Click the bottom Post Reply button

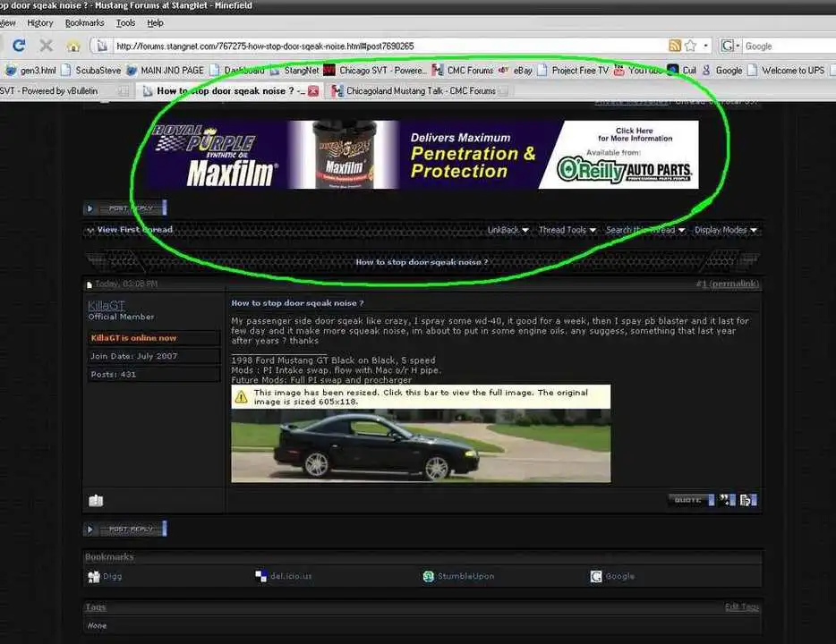[125, 529]
